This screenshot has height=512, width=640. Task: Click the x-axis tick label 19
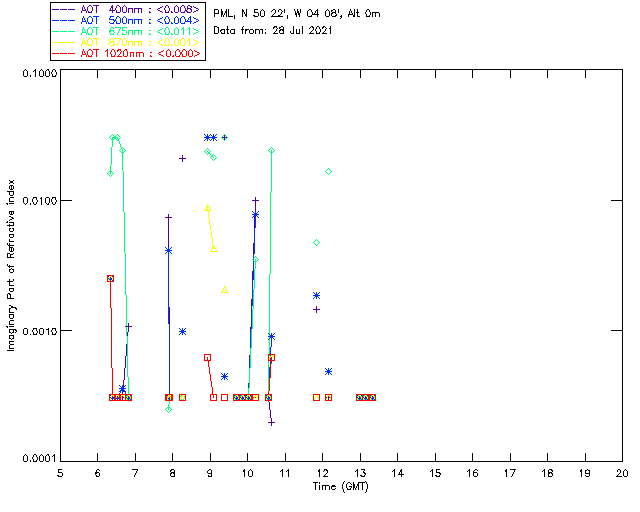point(585,473)
